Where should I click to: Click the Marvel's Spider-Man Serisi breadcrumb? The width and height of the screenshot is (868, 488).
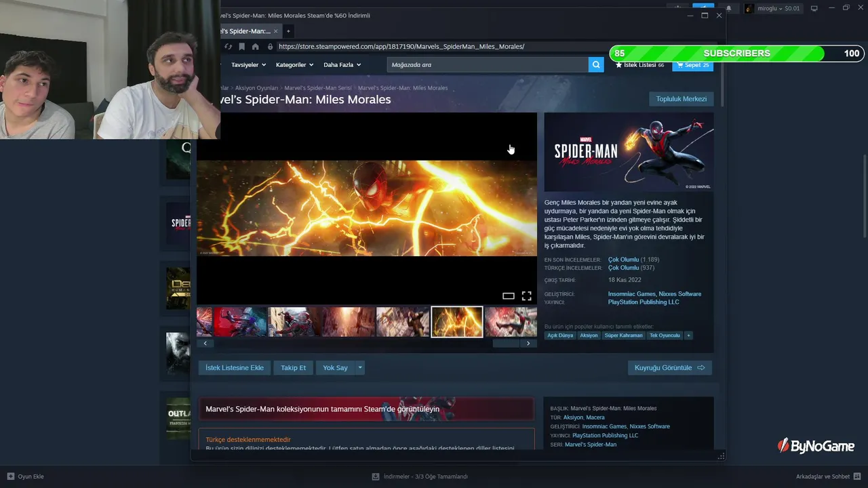pos(318,88)
